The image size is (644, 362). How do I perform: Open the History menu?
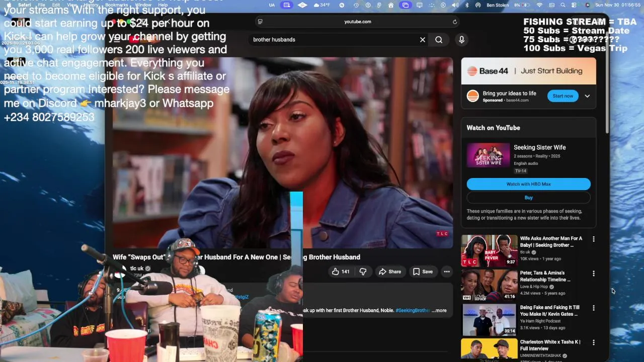91,5
